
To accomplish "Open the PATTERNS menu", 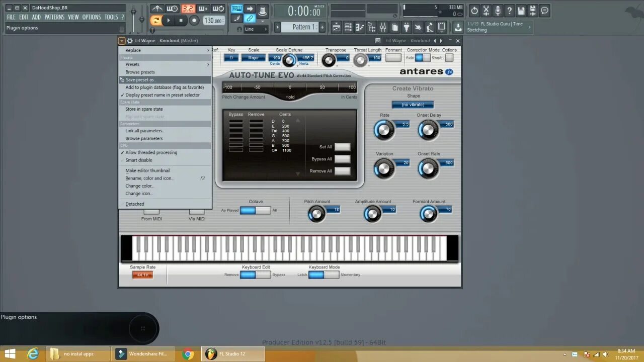I will 54,17.
